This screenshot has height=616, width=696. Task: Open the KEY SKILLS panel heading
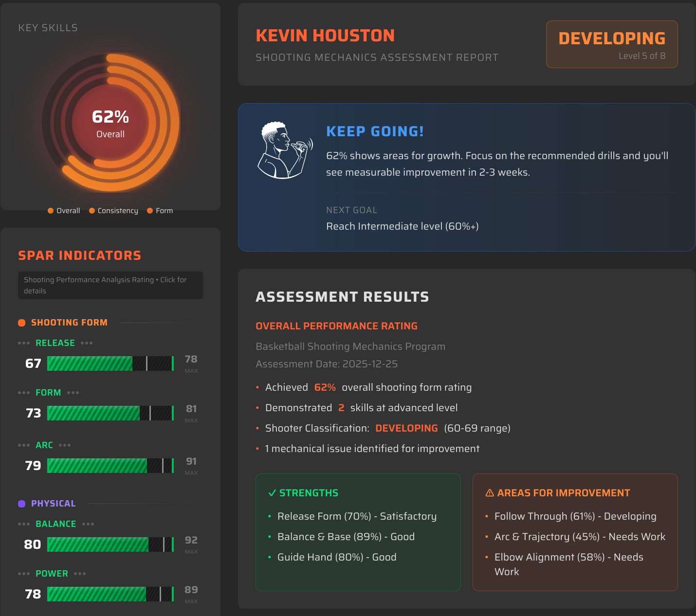pos(48,28)
